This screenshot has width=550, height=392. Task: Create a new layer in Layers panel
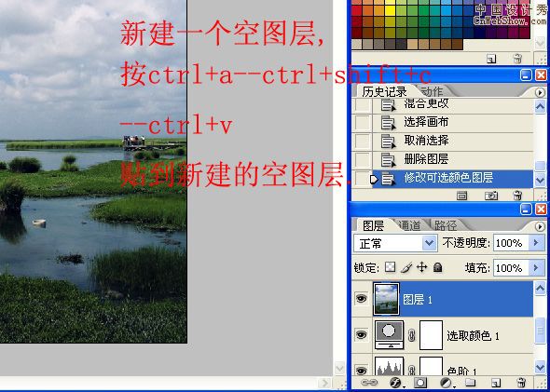pyautogui.click(x=495, y=382)
